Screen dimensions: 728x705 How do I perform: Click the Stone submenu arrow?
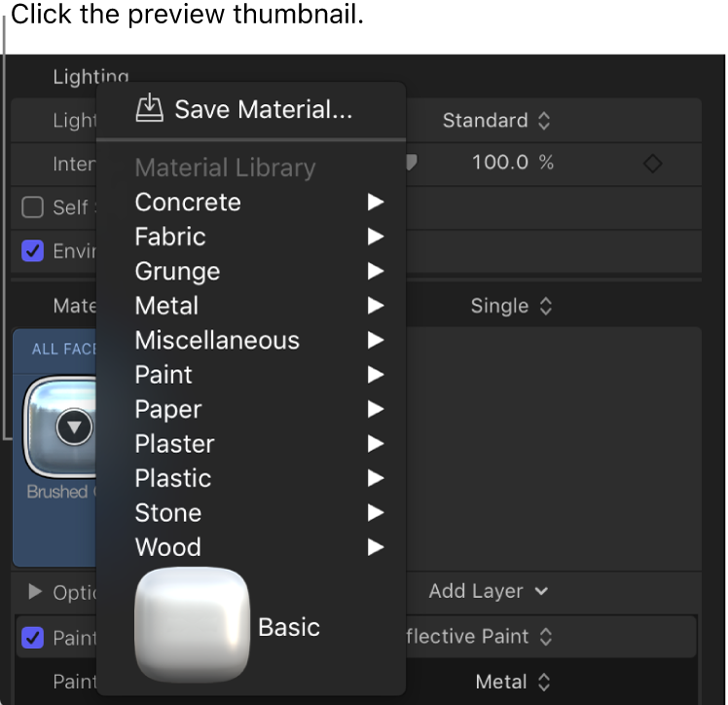(x=376, y=513)
